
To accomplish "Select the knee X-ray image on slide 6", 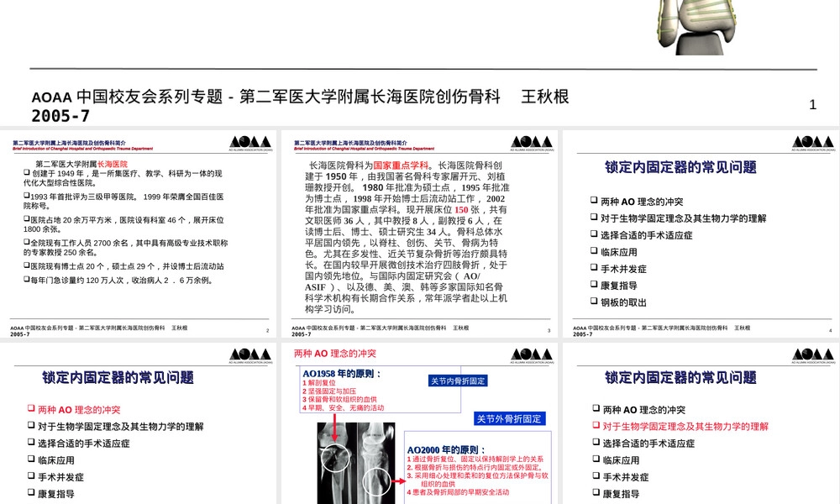I will pyautogui.click(x=355, y=464).
